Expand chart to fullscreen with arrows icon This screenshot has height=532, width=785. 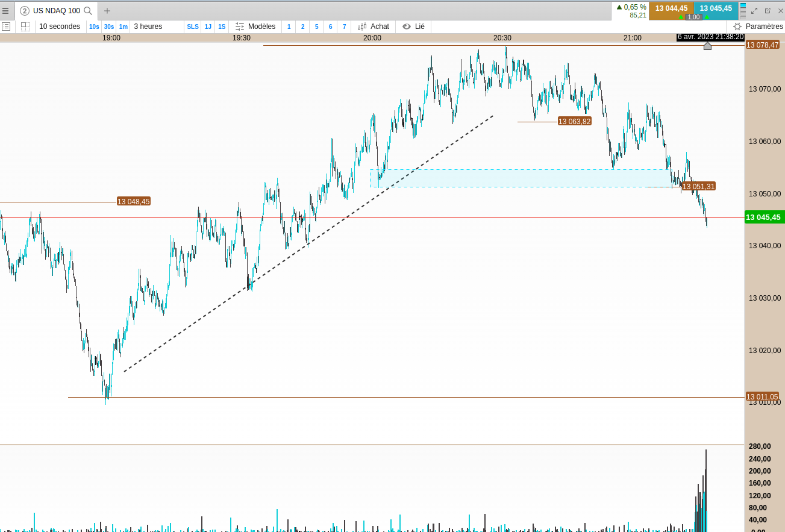(754, 11)
